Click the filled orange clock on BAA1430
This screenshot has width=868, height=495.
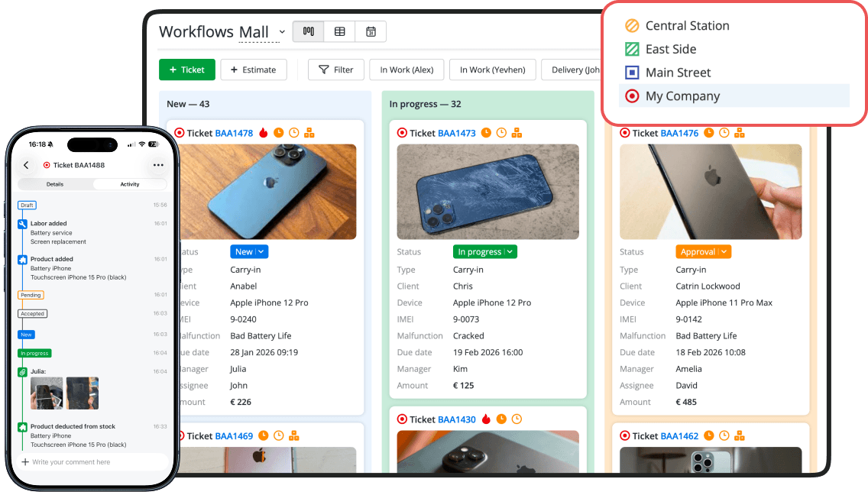click(x=501, y=419)
